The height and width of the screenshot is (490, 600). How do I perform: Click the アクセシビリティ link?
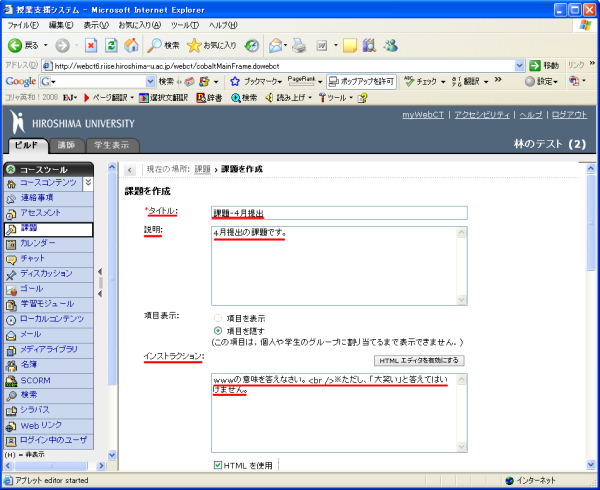[482, 115]
